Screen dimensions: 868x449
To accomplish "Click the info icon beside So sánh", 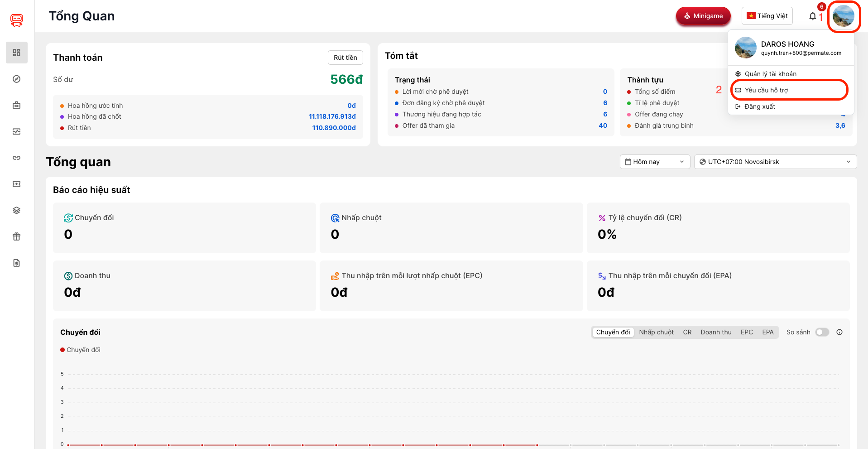I will 839,332.
